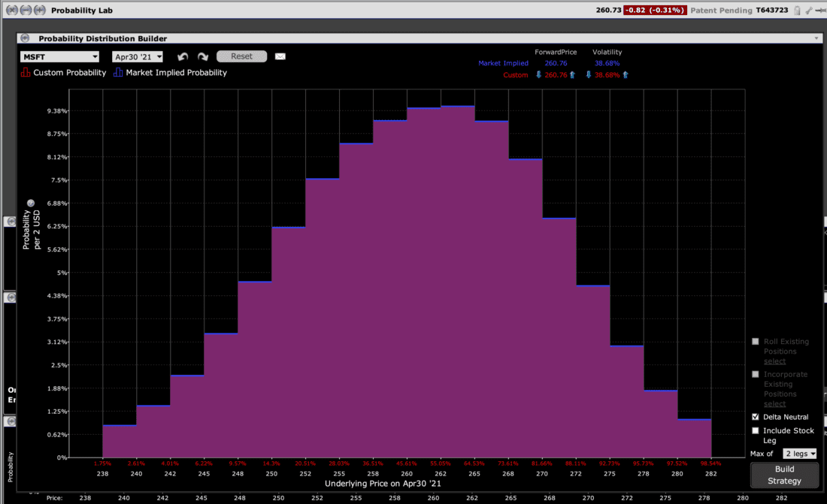This screenshot has width=827, height=504.
Task: Open the wrench configuration icon
Action: (x=808, y=11)
